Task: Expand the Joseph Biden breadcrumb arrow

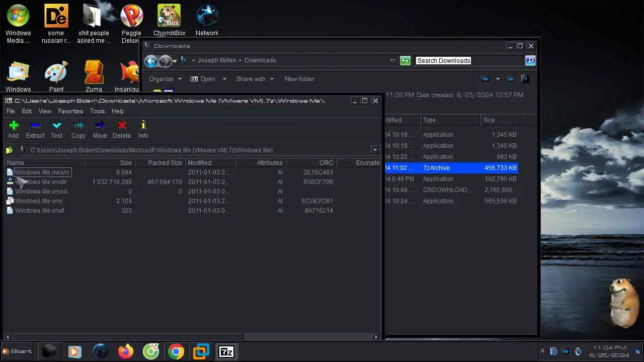Action: click(x=240, y=60)
